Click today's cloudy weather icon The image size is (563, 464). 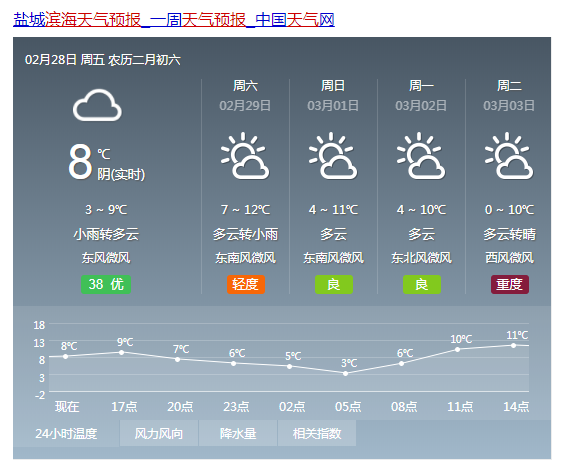(97, 105)
